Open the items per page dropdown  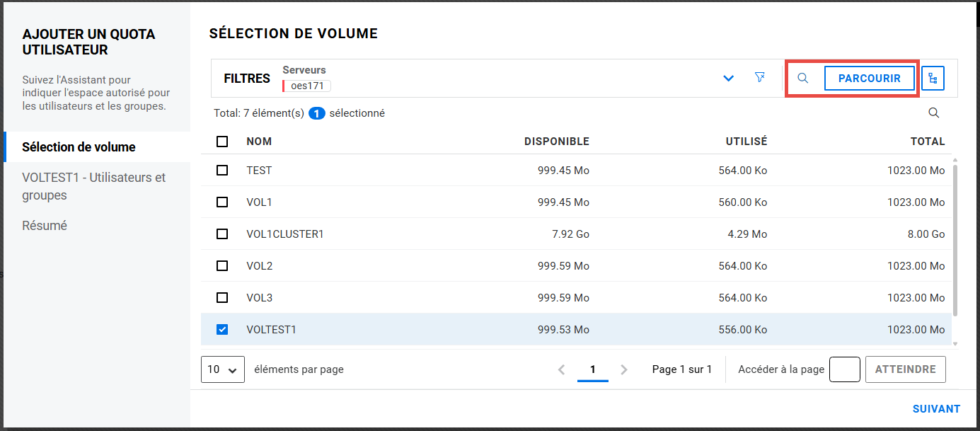pyautogui.click(x=223, y=369)
